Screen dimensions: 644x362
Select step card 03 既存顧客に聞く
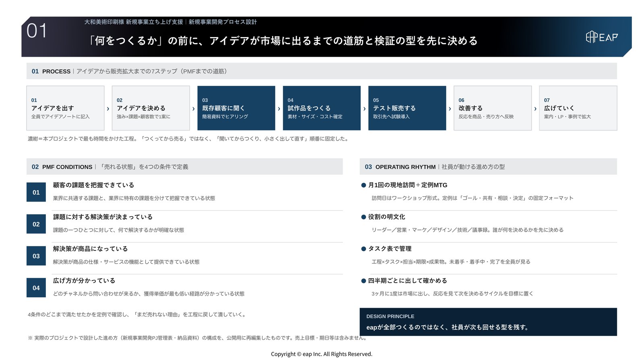tap(236, 108)
